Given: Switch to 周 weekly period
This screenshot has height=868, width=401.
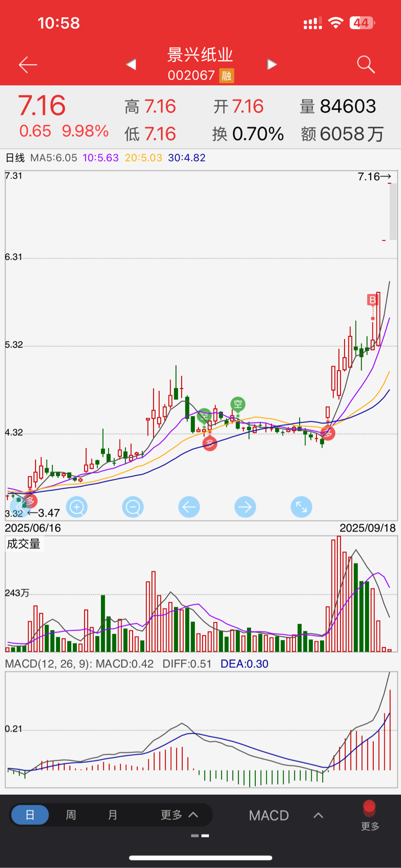Looking at the screenshot, I should pos(71,815).
